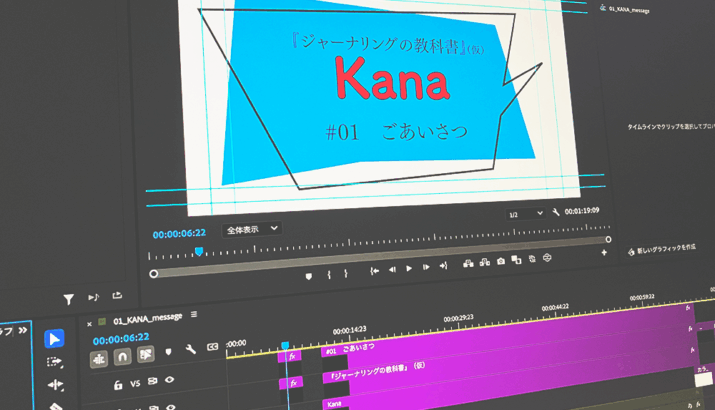Screen dimensions: 715x410
Task: Open the 全体表示 zoom level dropdown
Action: pos(251,229)
